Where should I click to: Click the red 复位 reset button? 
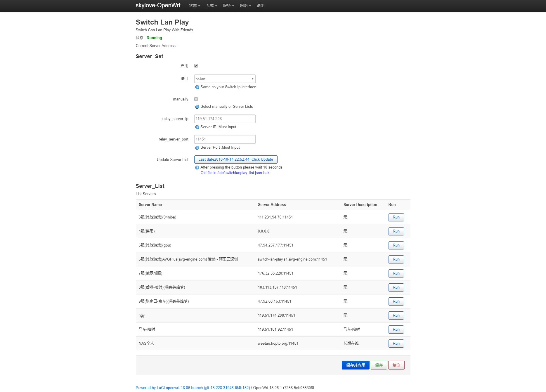tap(396, 365)
